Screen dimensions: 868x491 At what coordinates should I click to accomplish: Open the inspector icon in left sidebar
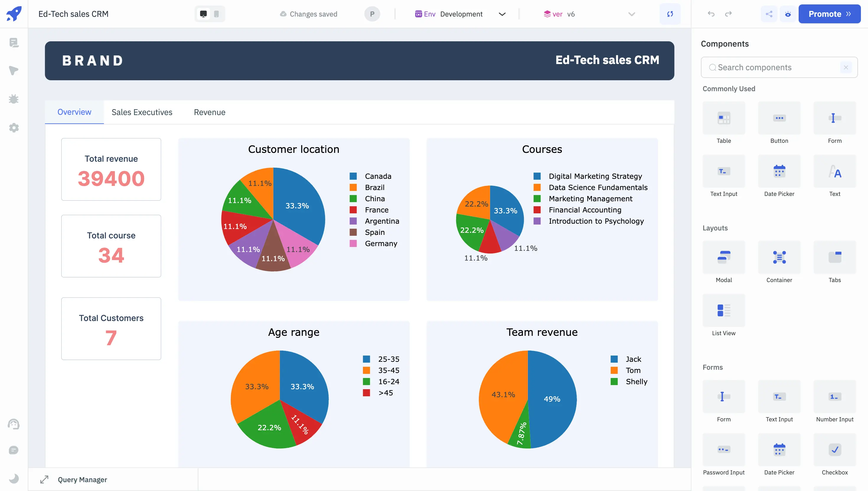(x=14, y=71)
